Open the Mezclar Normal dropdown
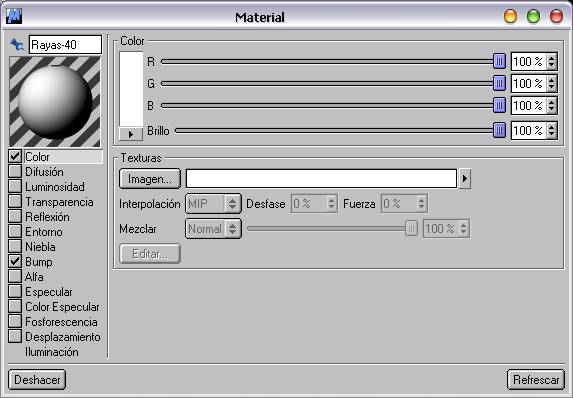Screen dimensions: 573x398 (x=213, y=229)
